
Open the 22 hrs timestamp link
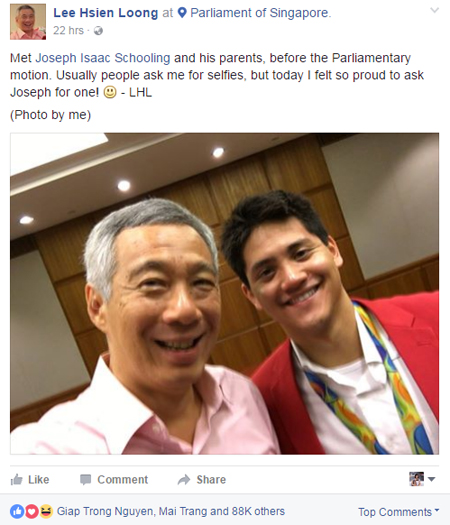(68, 30)
